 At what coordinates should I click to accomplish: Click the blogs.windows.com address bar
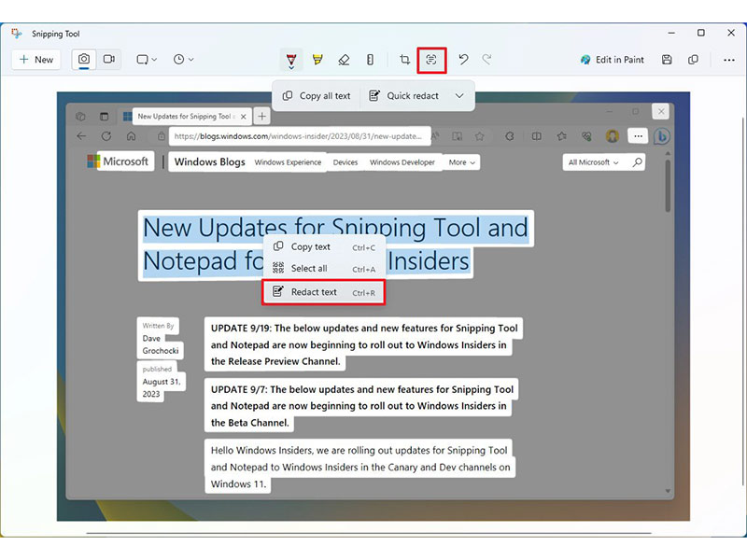[298, 136]
